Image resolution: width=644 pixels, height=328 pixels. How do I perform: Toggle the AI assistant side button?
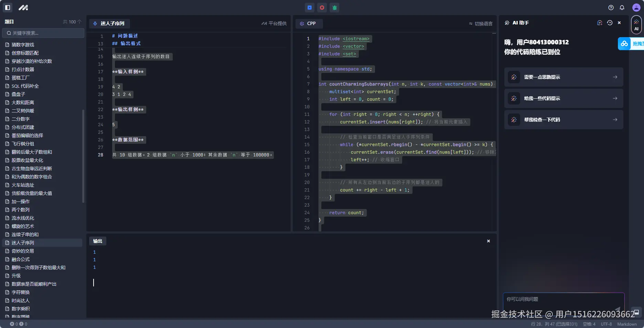tap(636, 25)
